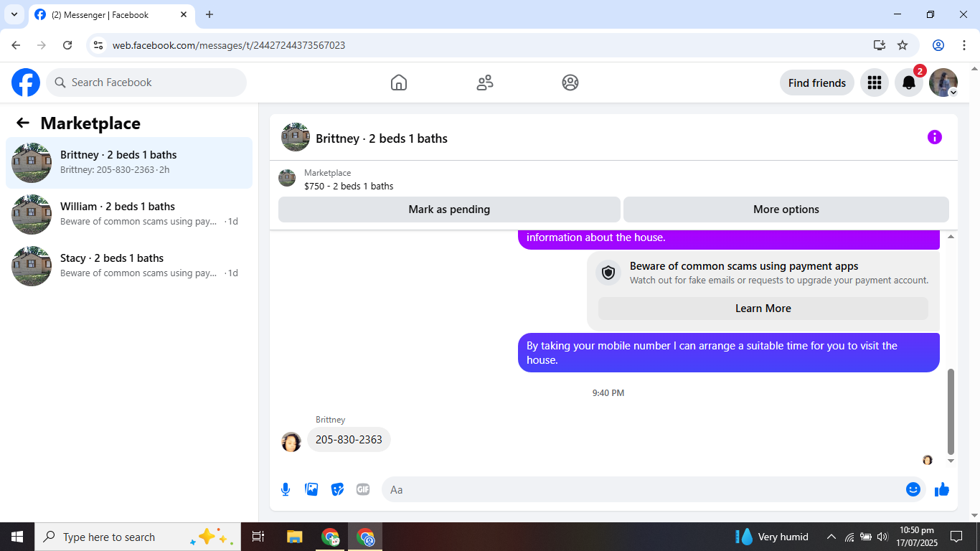The height and width of the screenshot is (551, 980).
Task: Click the listing thumbnail in chat header
Action: coord(296,137)
